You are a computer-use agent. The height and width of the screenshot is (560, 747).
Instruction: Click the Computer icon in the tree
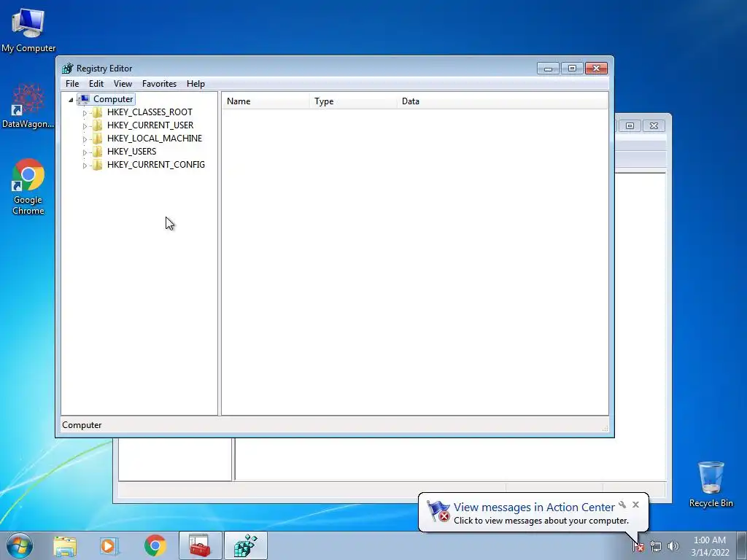[84, 99]
